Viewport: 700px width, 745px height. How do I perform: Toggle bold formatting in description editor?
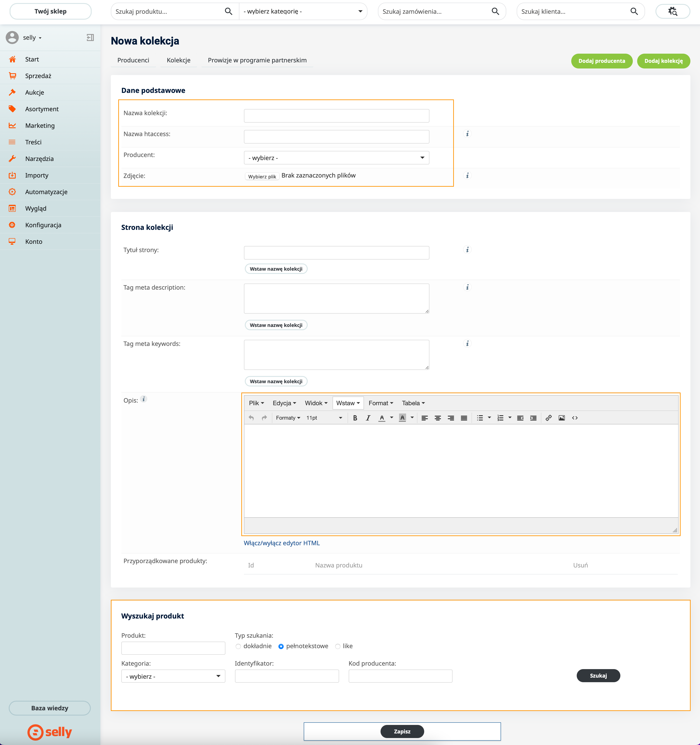click(x=355, y=418)
